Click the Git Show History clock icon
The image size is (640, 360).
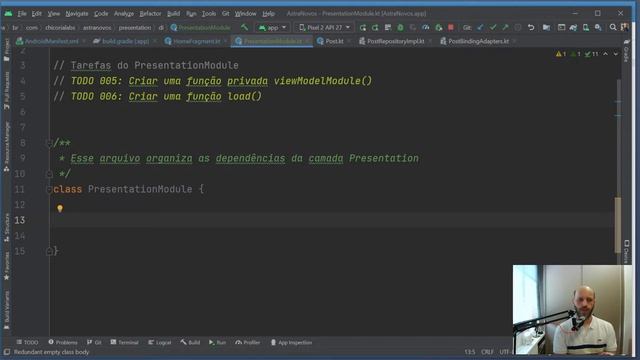click(x=518, y=27)
